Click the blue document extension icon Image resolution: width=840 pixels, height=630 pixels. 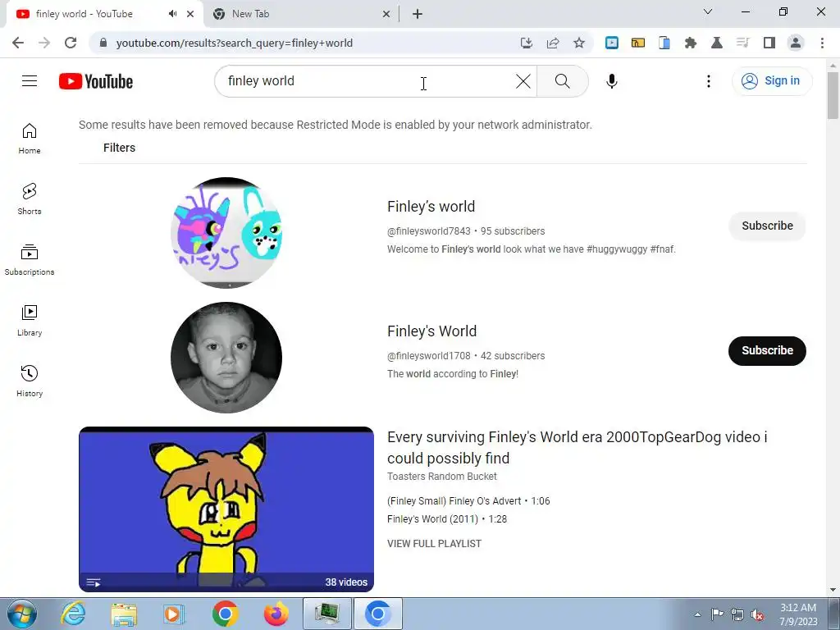[664, 43]
